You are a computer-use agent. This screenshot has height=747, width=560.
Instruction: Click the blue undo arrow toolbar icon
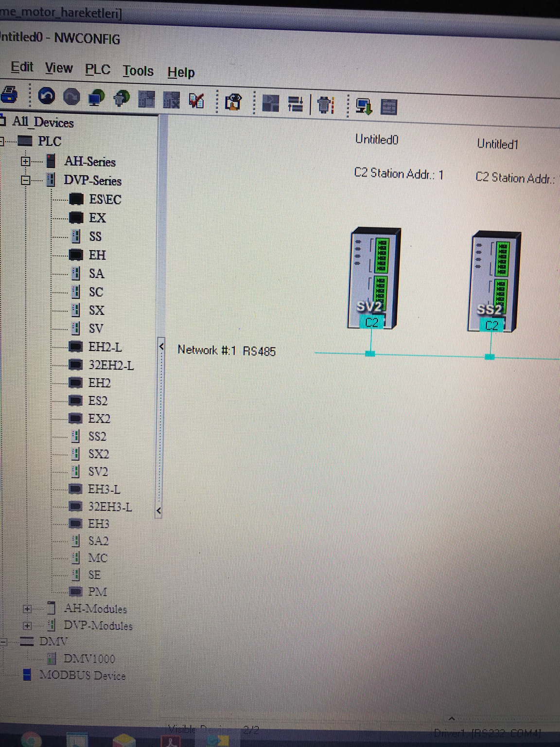pyautogui.click(x=47, y=96)
